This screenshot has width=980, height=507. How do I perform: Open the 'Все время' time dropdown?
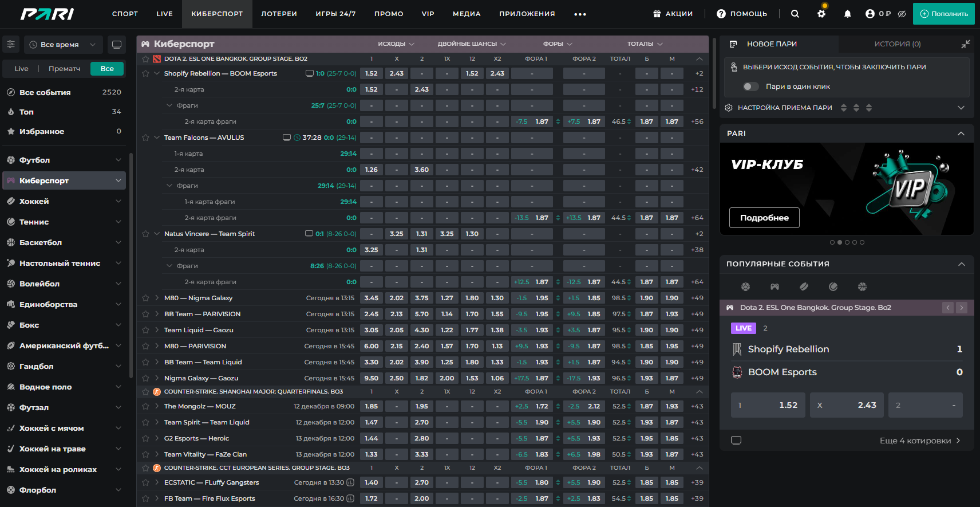[63, 44]
